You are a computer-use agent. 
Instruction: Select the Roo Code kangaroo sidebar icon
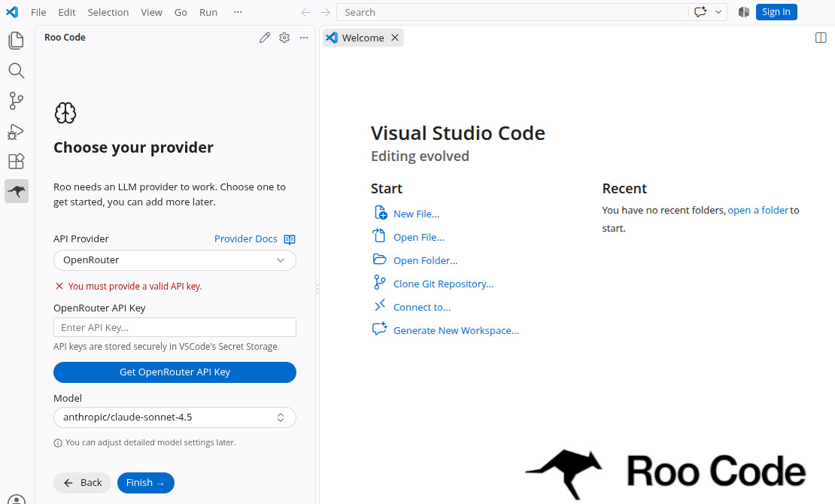[17, 191]
